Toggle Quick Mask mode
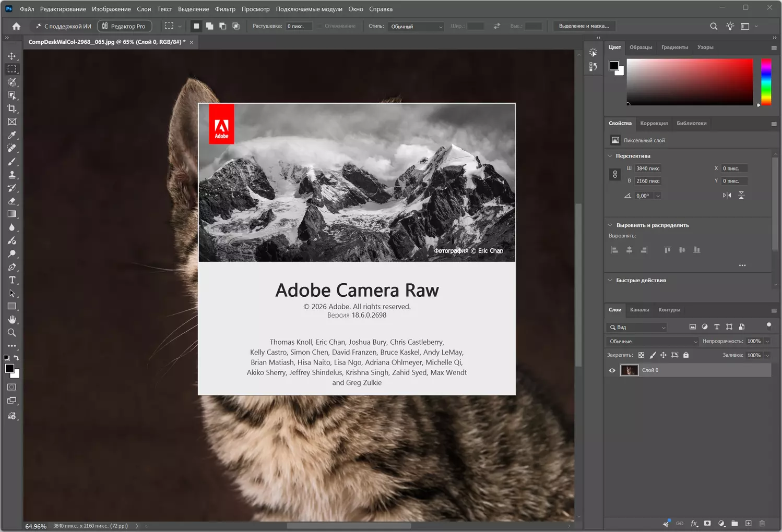This screenshot has height=532, width=782. click(x=11, y=387)
